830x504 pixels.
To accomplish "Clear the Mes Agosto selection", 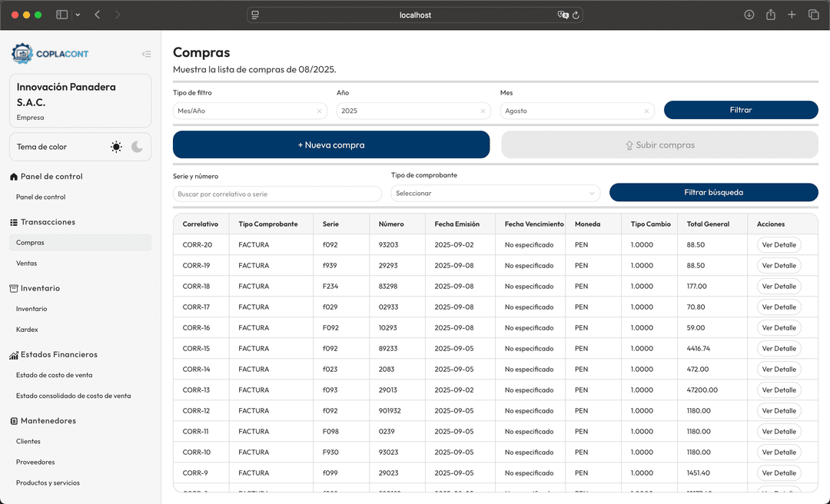I will click(646, 111).
